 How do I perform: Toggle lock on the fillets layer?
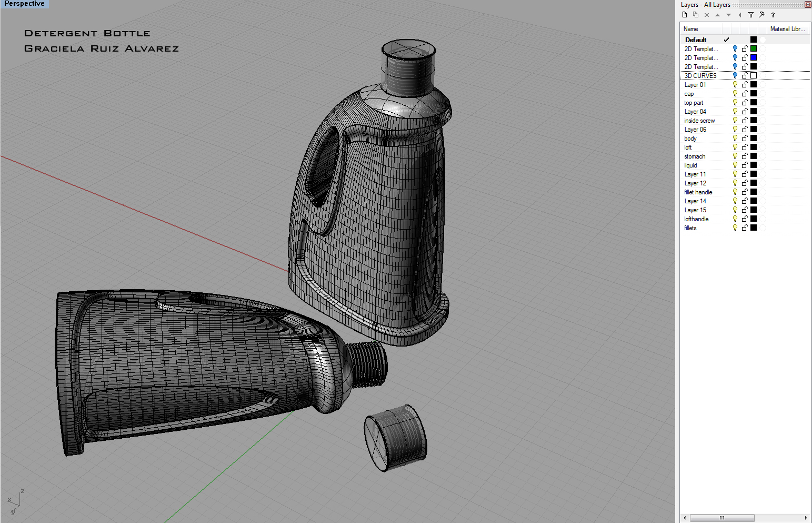click(745, 228)
